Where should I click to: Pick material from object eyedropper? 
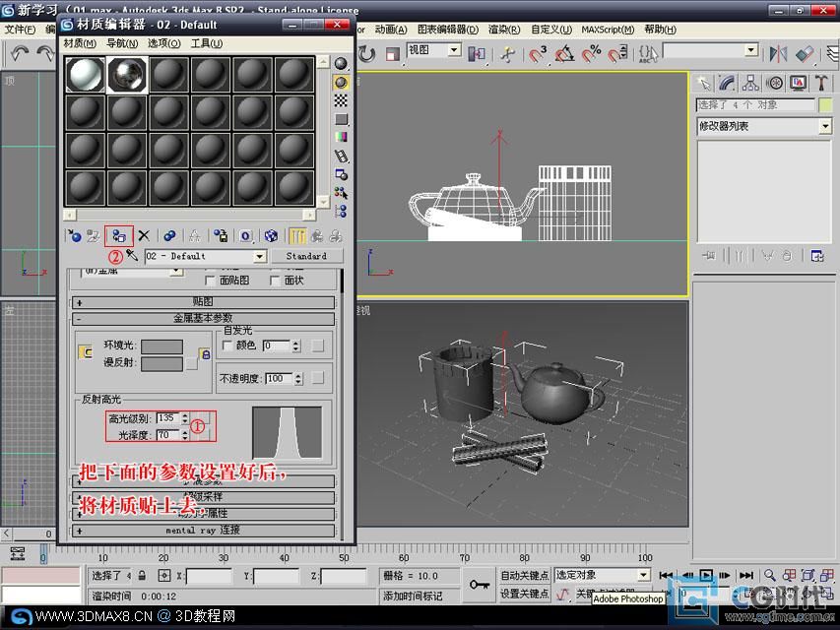coord(132,256)
